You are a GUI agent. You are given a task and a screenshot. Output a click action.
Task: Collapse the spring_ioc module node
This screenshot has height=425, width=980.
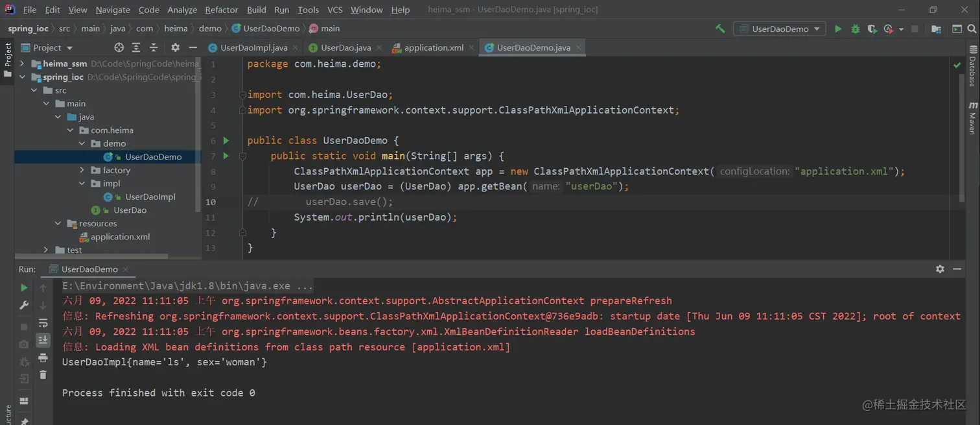click(23, 77)
